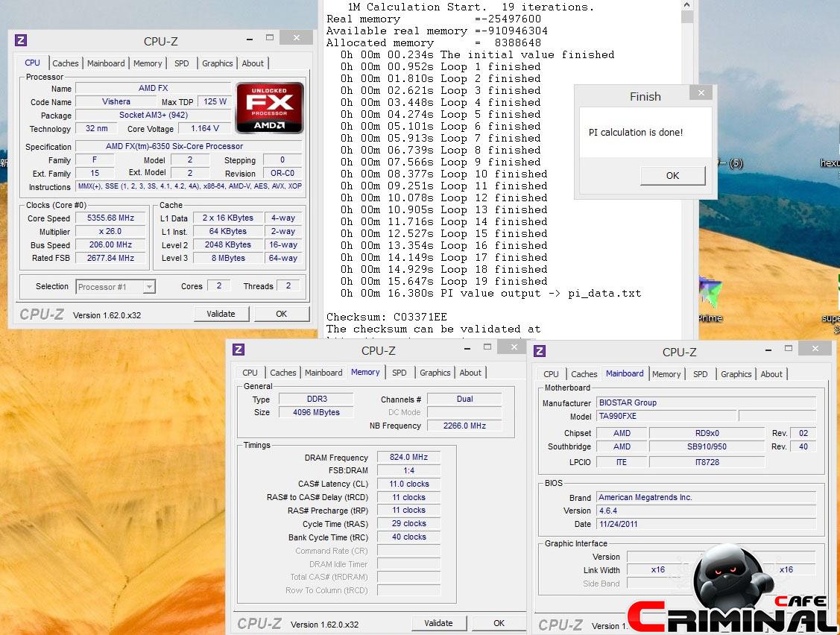Open Graphics tab in the CPU window
The image size is (840, 635).
click(x=218, y=63)
